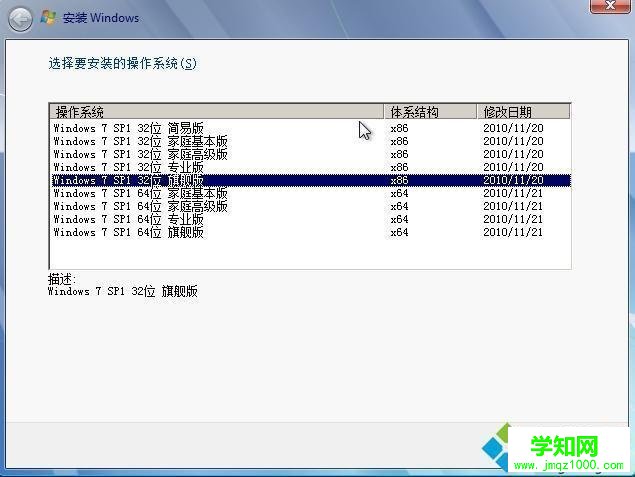This screenshot has height=477, width=635.
Task: Click date 2010/11/21 in the 64位 专业版 row
Action: point(513,219)
